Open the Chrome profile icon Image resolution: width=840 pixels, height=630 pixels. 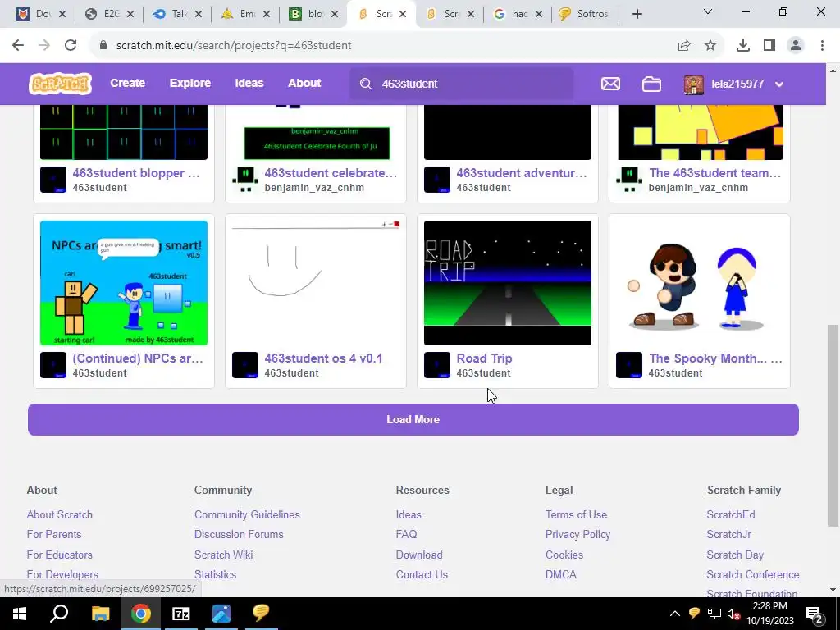click(796, 46)
